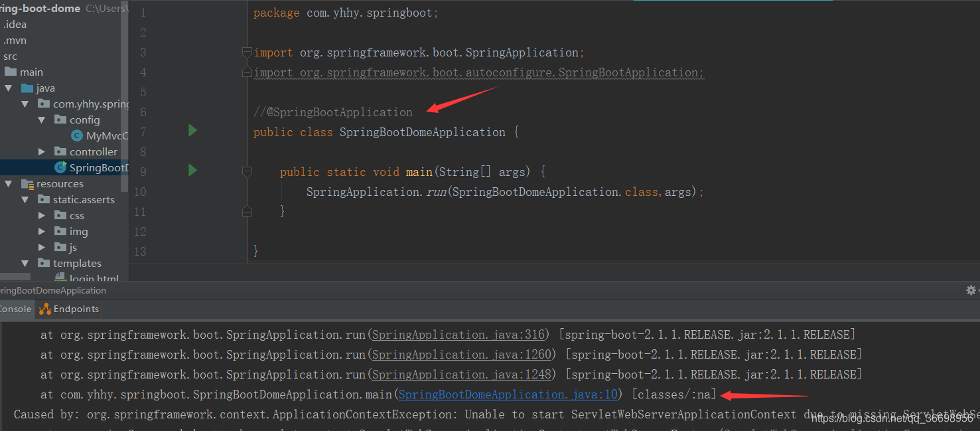The width and height of the screenshot is (980, 431).
Task: Click the fold end marker at line 11
Action: coord(247,211)
